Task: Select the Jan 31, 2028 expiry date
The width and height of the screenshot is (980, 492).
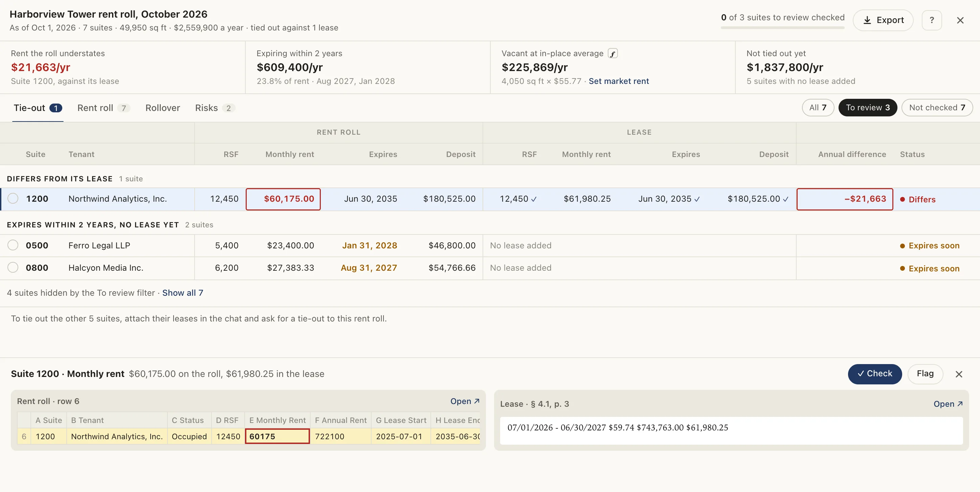Action: [x=370, y=245]
